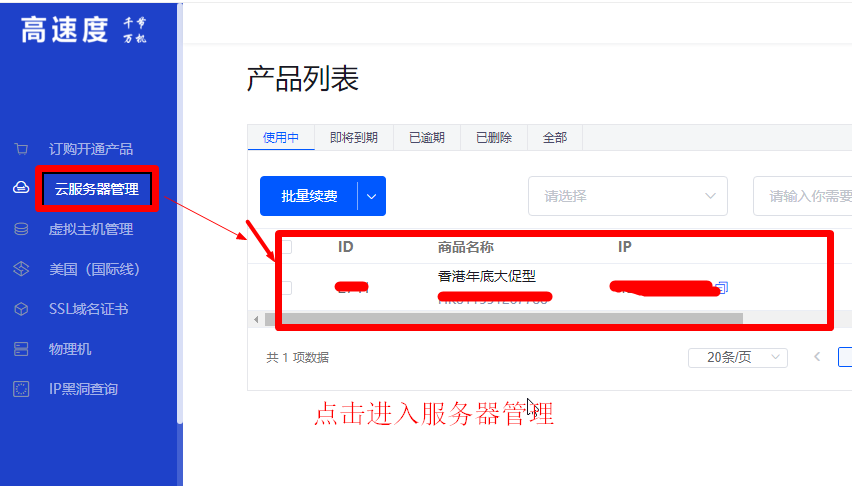The height and width of the screenshot is (486, 852).
Task: Open SSL域名证书 menu item
Action: click(89, 309)
